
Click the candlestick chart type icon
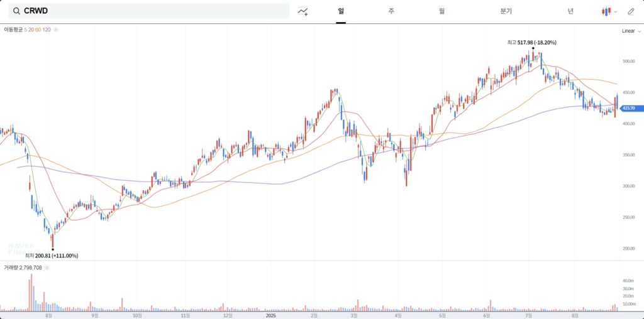coord(606,11)
